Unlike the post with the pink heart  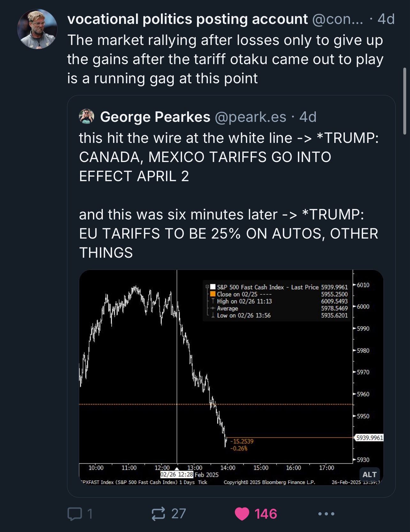pyautogui.click(x=242, y=514)
